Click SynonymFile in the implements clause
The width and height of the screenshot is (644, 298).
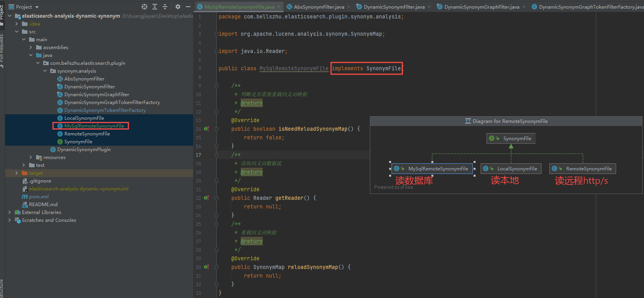pos(384,68)
